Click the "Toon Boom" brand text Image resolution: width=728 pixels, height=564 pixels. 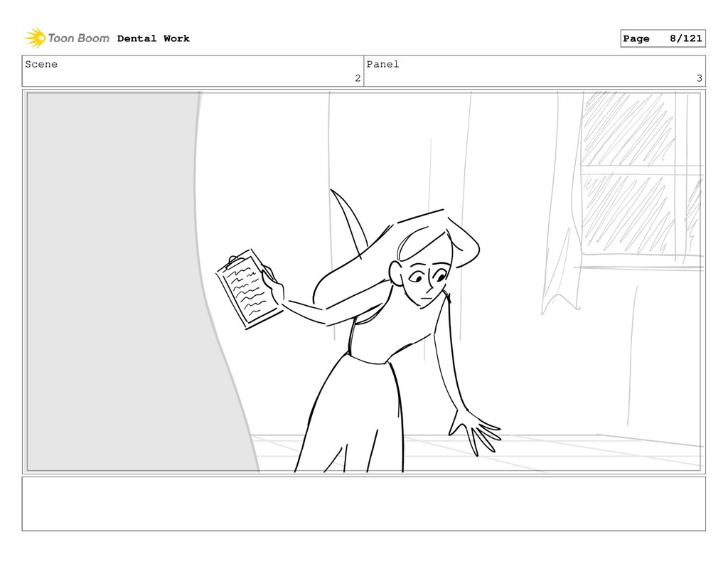[x=78, y=38]
